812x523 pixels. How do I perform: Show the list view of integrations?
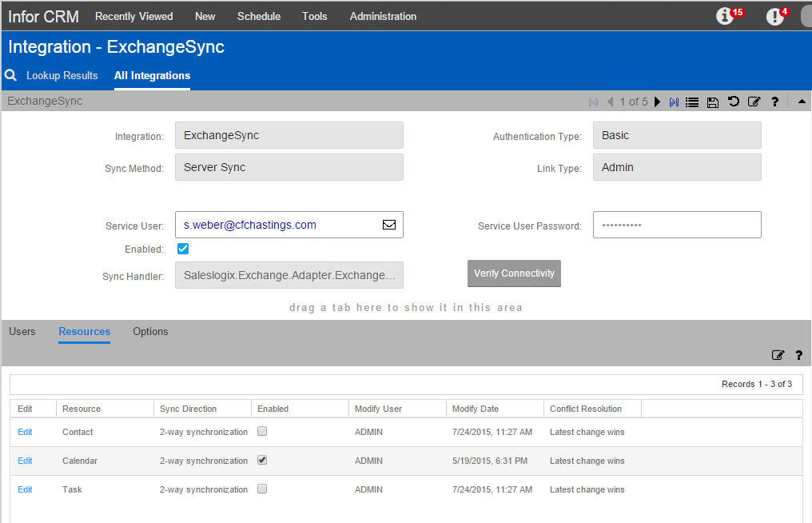(x=692, y=102)
